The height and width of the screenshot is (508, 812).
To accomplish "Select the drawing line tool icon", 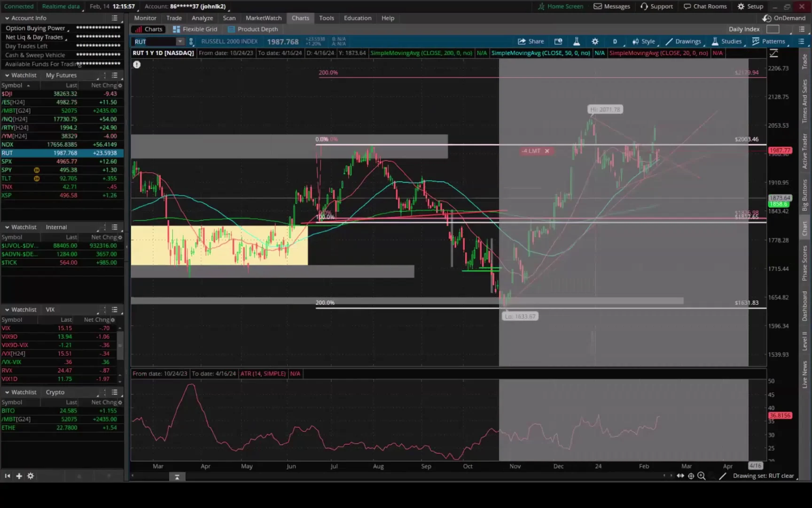I will coord(723,476).
